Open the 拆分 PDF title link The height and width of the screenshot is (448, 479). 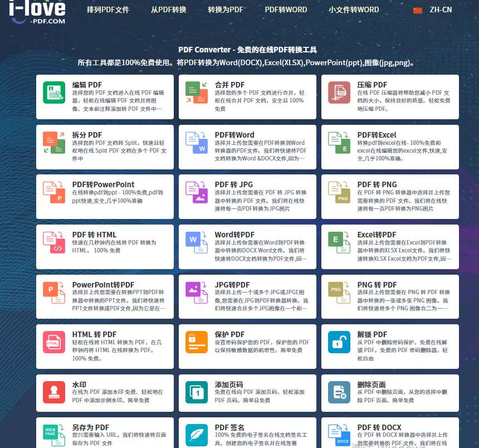point(87,135)
